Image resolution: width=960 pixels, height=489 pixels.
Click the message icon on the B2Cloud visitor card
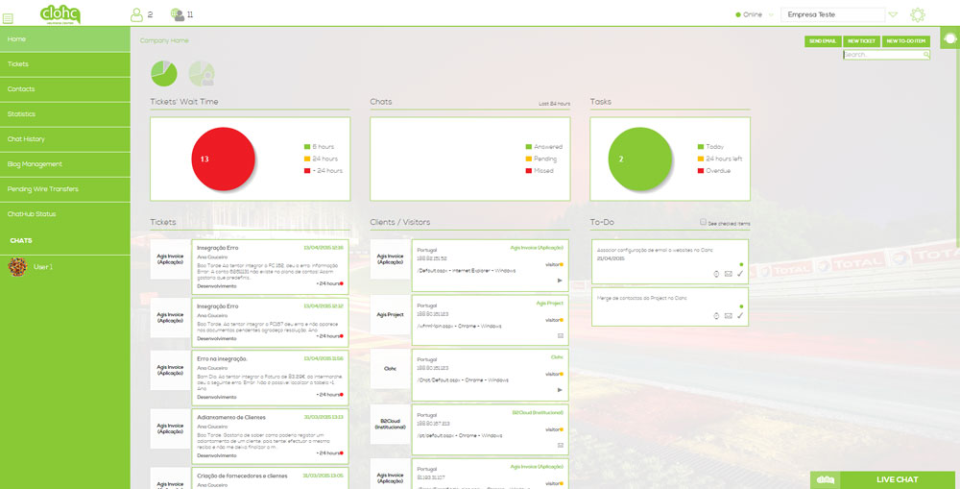[x=560, y=445]
